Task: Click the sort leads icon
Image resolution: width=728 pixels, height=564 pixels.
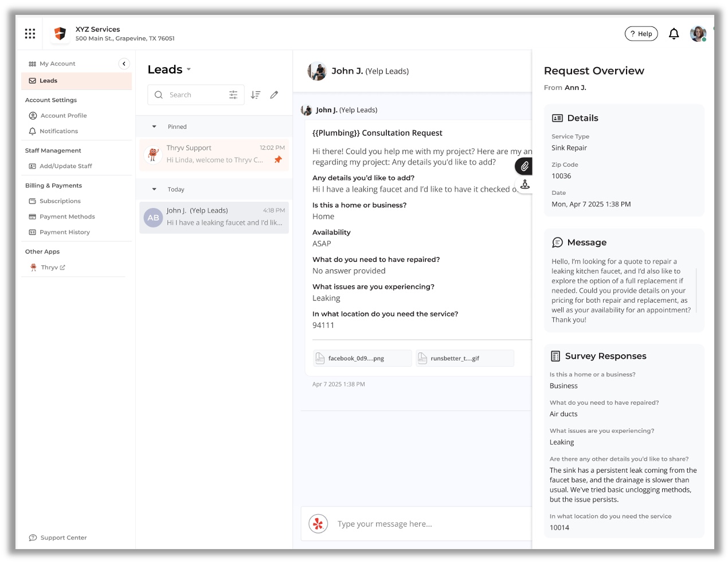Action: click(x=256, y=95)
